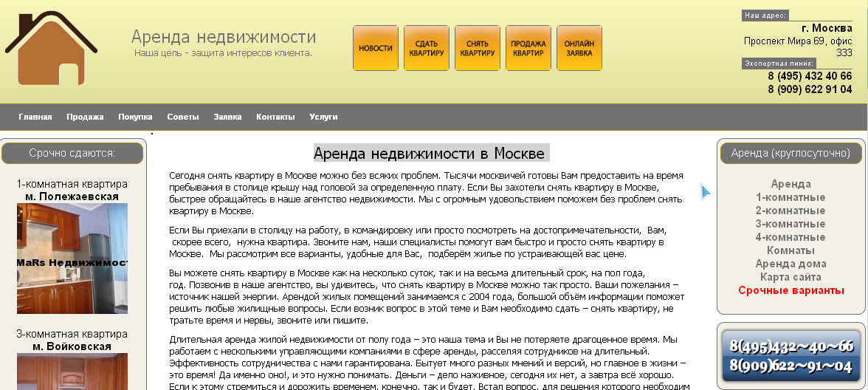Click phone number 8 (495) 432 40 66
Viewport: 868px width, 390px height.
pyautogui.click(x=810, y=77)
